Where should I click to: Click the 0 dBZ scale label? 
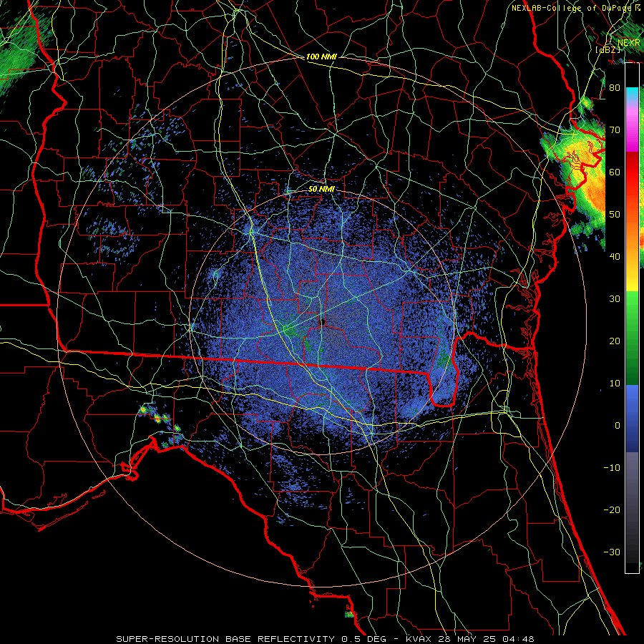click(x=618, y=426)
